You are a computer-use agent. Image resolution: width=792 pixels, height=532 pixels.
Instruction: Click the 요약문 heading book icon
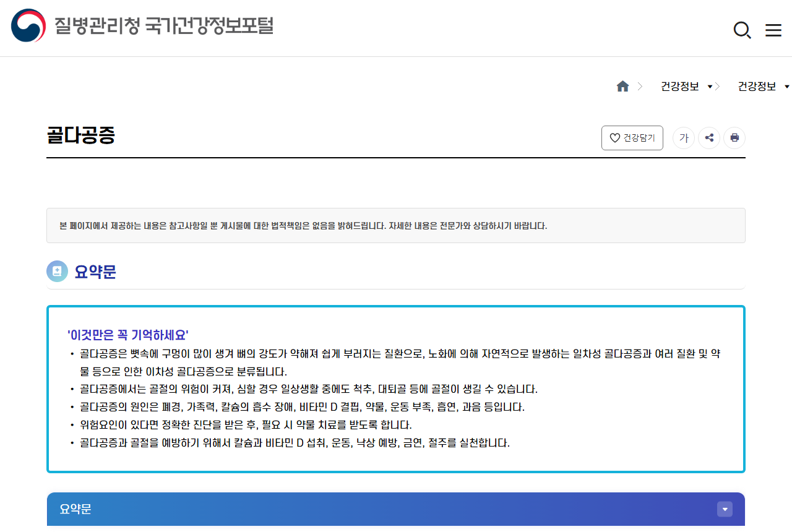[x=57, y=271]
